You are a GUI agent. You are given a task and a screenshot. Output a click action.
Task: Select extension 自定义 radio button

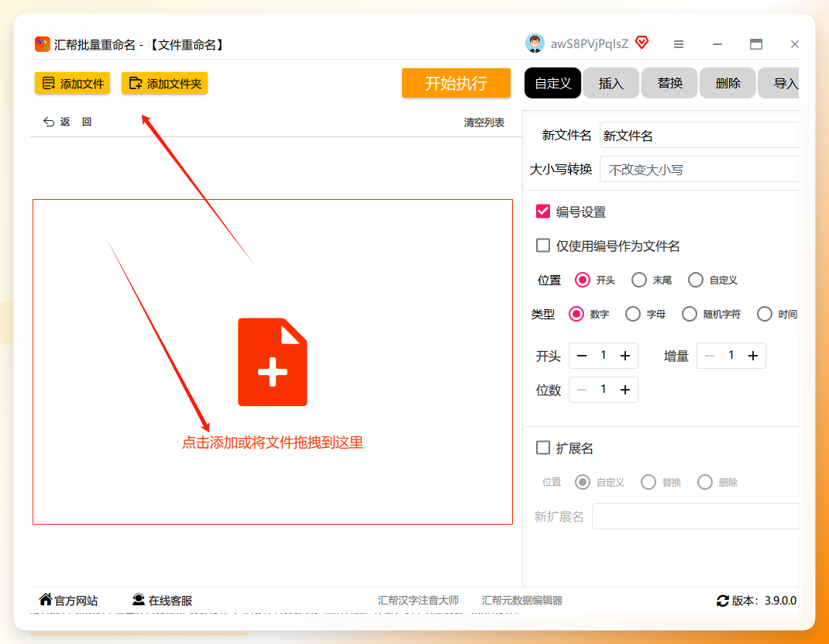point(583,482)
